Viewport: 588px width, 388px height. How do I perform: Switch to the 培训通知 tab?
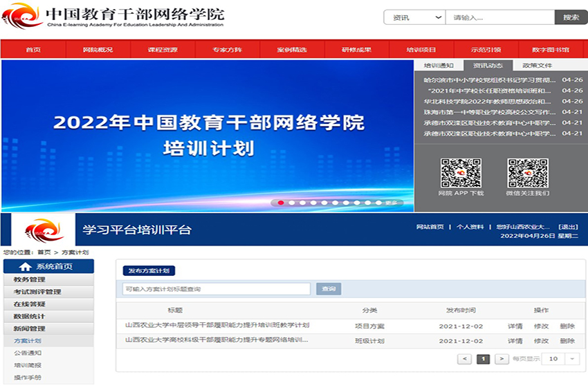point(439,65)
